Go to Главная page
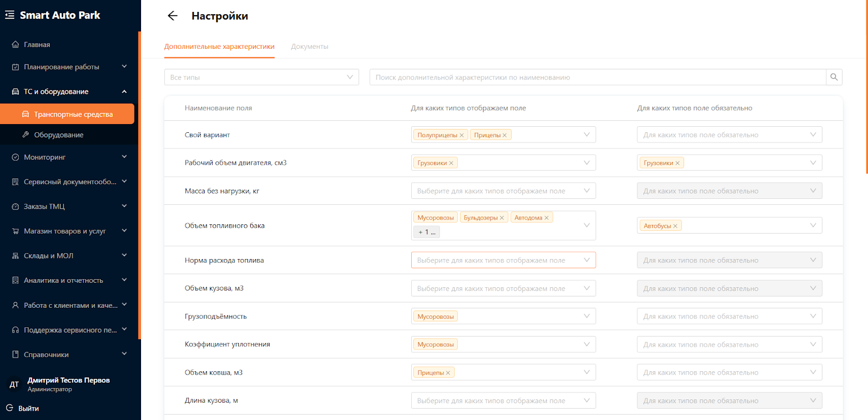This screenshot has height=420, width=868. (37, 44)
